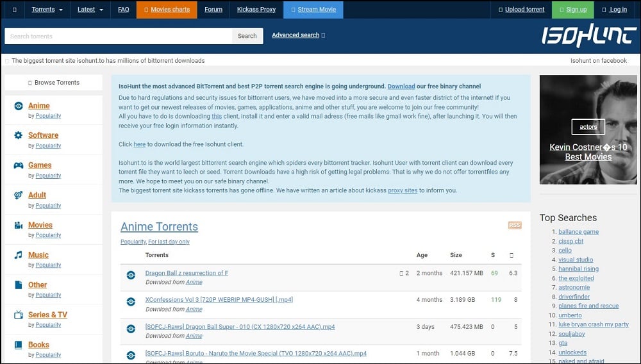641x364 pixels.
Task: Click the Search button
Action: (247, 36)
